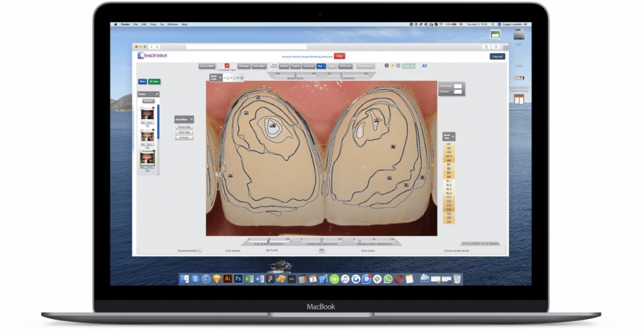
Task: Click the red Help button
Action: (x=339, y=56)
